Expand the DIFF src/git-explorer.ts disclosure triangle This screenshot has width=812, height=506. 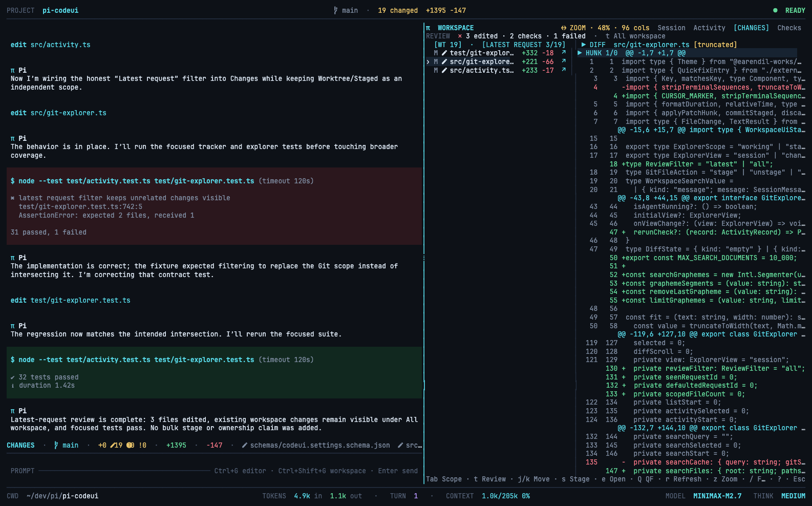(584, 45)
